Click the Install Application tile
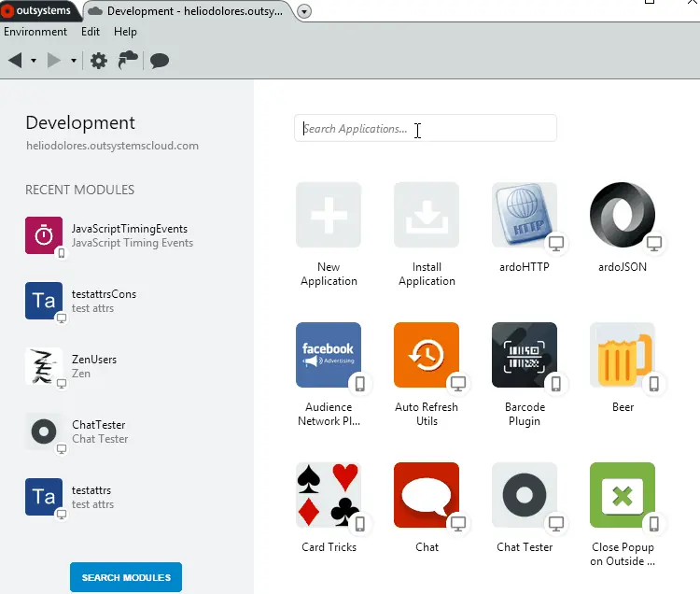This screenshot has height=594, width=700. (427, 234)
